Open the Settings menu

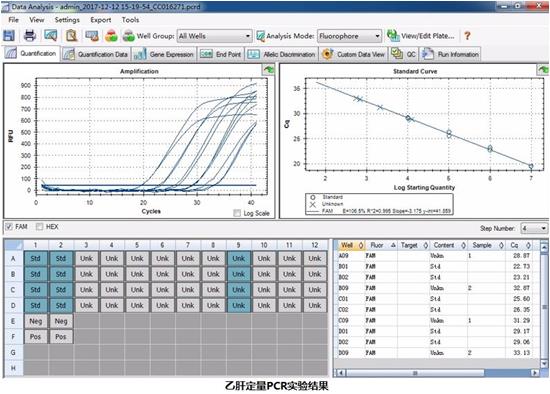click(x=67, y=20)
